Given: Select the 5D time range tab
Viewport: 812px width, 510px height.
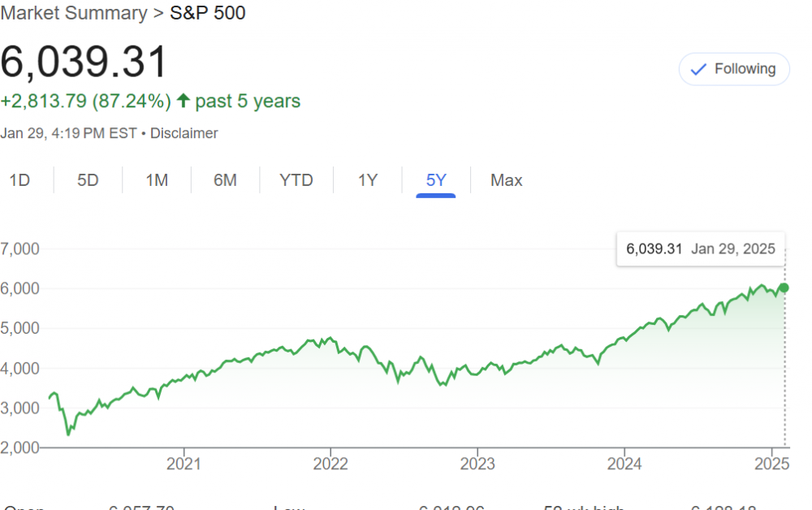Looking at the screenshot, I should tap(88, 180).
